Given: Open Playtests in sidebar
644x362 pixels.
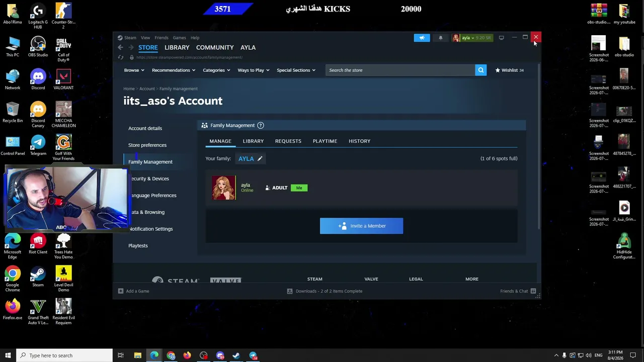Looking at the screenshot, I should [138, 246].
